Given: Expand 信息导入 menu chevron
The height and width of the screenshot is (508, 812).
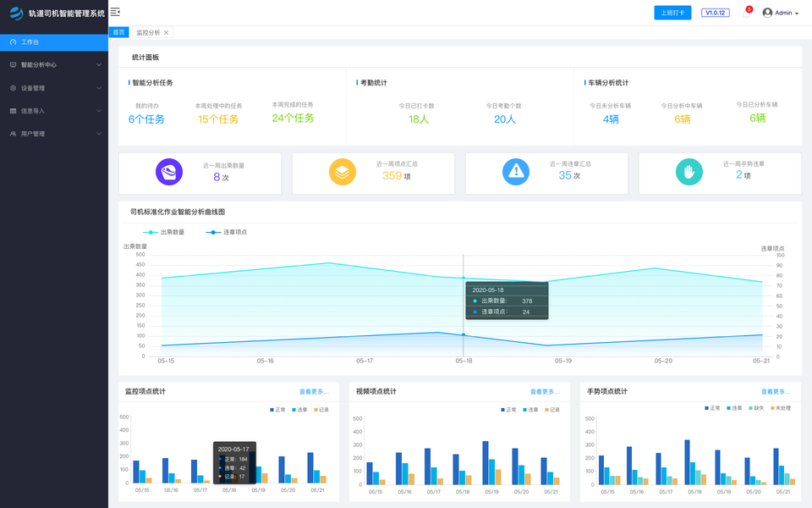Looking at the screenshot, I should pyautogui.click(x=99, y=111).
